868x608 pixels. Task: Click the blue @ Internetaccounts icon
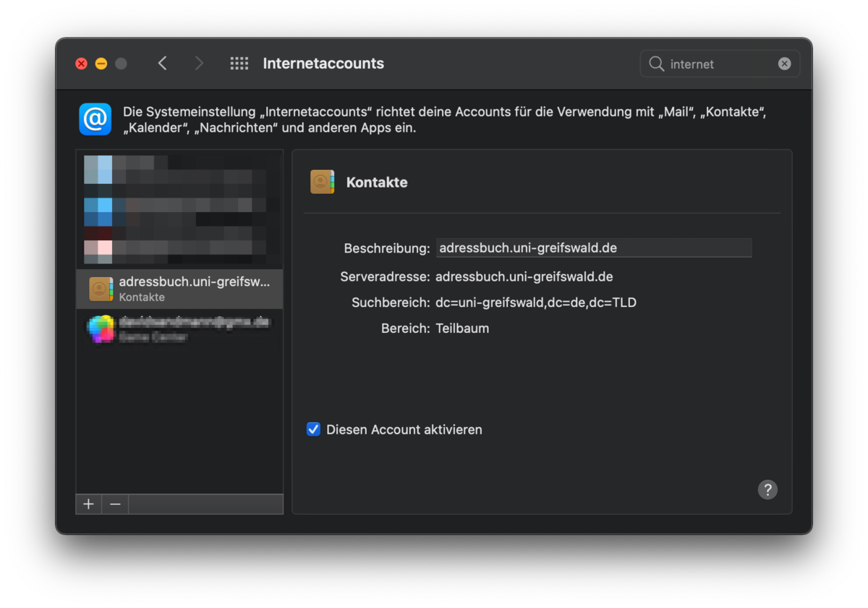click(x=95, y=119)
